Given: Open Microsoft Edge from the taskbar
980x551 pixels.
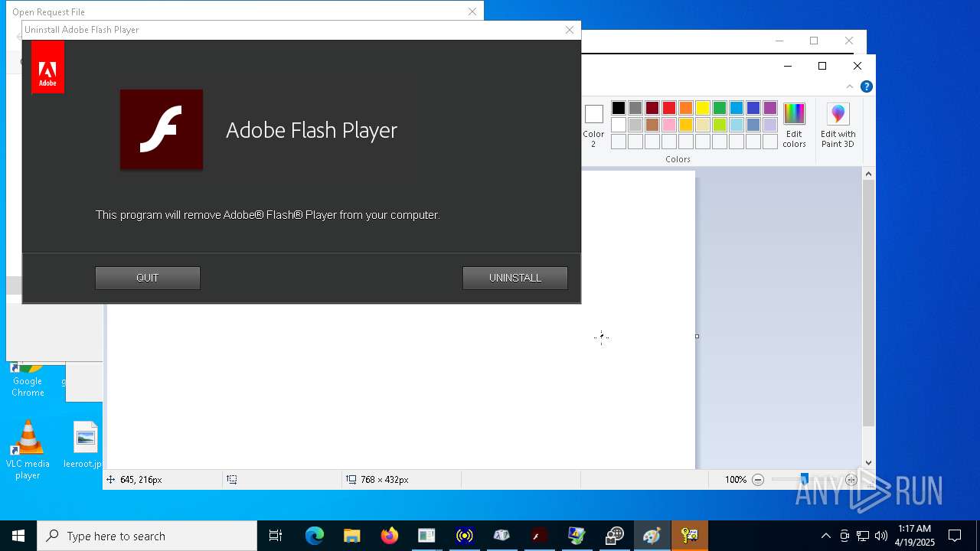Looking at the screenshot, I should coord(315,536).
